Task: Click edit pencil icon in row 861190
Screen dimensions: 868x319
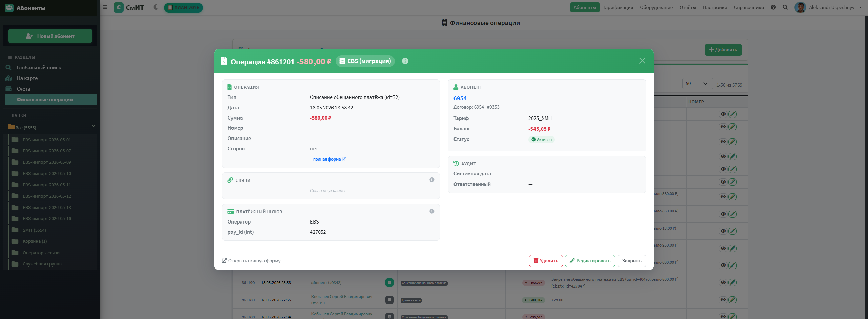Action: click(x=733, y=282)
